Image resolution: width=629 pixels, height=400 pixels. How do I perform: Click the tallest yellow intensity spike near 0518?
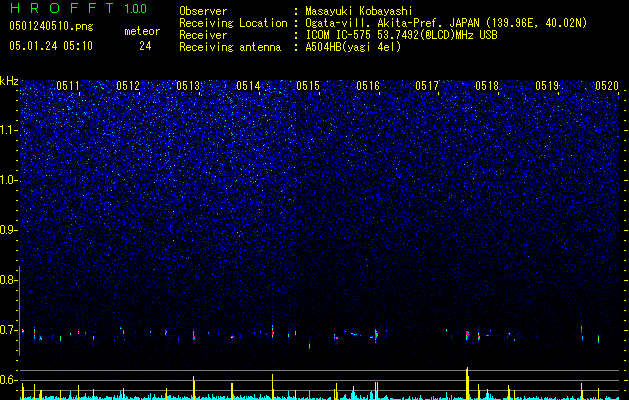tap(467, 383)
